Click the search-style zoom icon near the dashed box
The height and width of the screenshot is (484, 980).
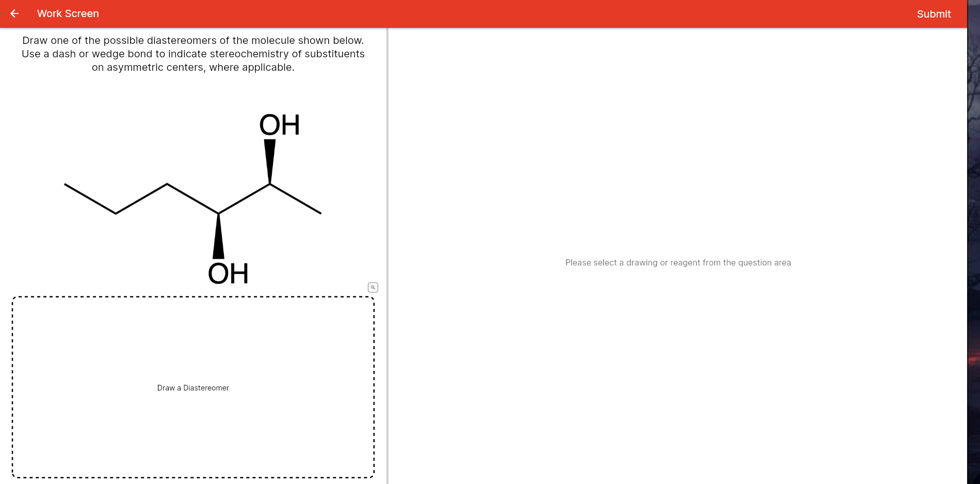[373, 287]
